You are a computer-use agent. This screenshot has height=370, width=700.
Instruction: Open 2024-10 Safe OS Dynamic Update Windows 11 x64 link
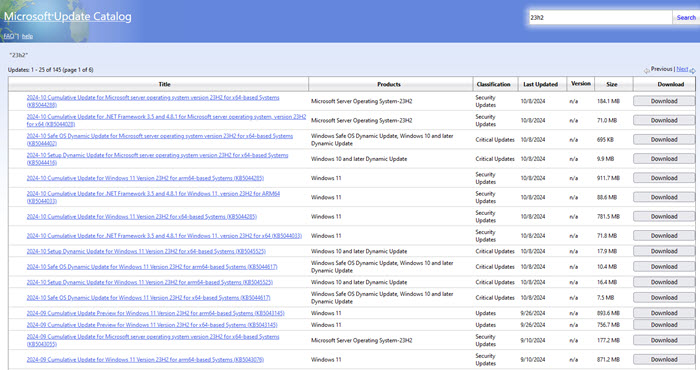148,297
